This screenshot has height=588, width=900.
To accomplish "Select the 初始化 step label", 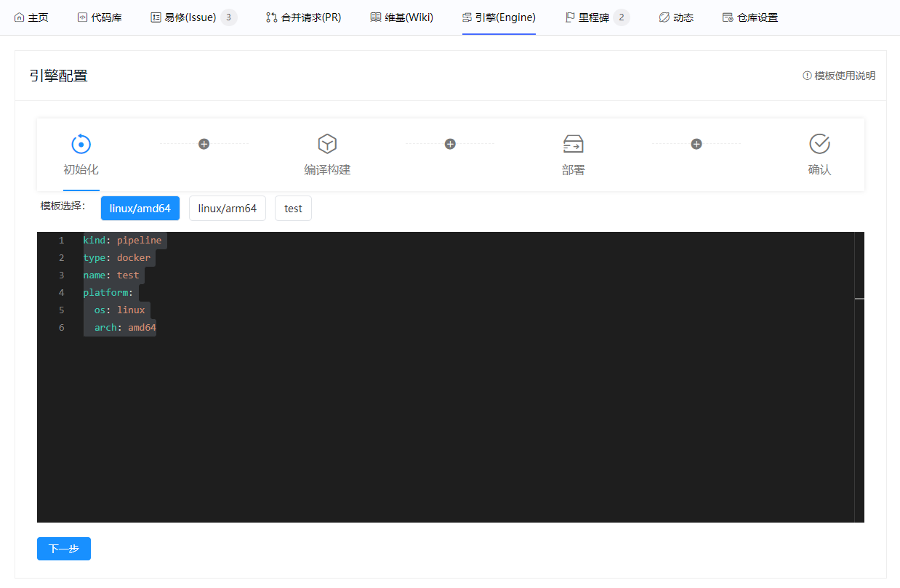I will pos(81,170).
